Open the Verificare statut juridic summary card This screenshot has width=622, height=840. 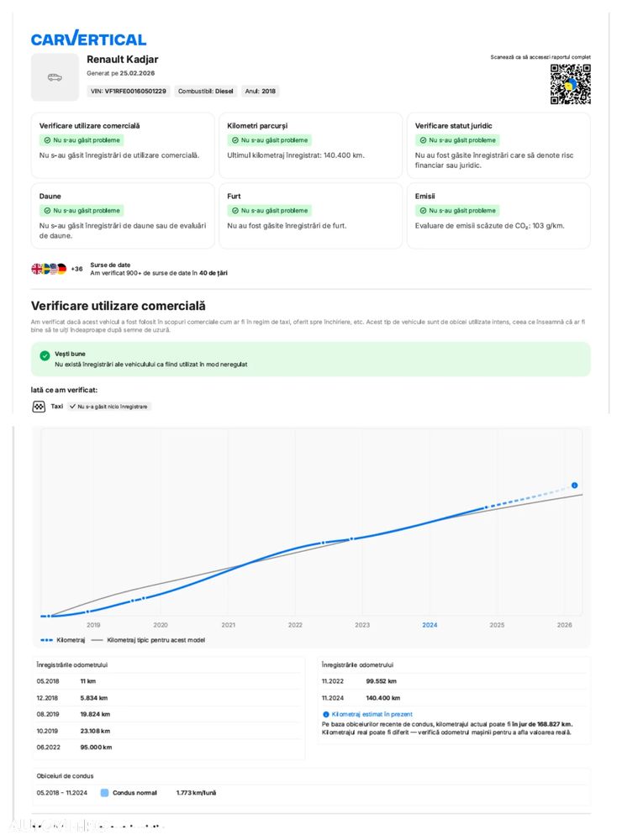(498, 145)
